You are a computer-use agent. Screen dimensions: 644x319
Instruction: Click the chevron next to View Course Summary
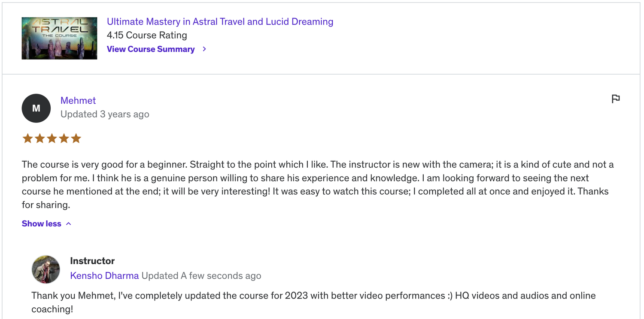[204, 49]
